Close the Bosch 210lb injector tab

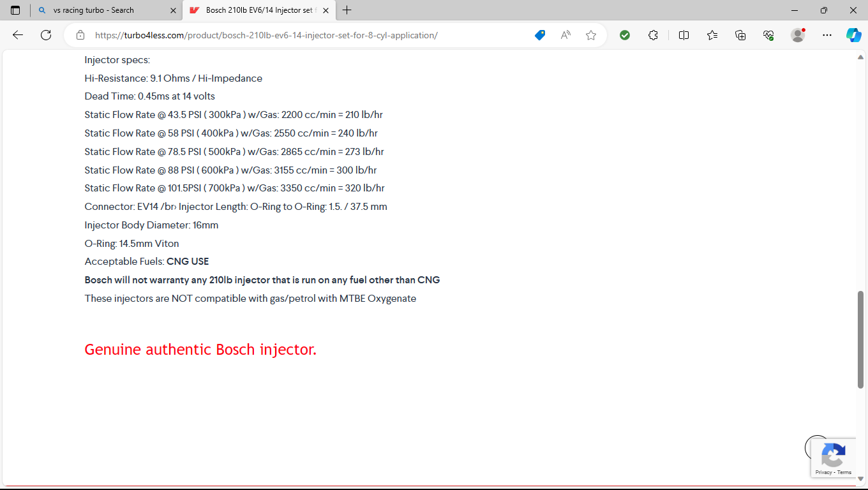[325, 10]
